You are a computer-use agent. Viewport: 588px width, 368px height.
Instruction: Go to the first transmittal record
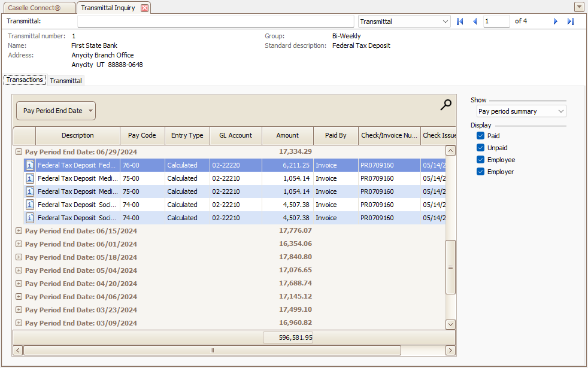click(x=460, y=22)
